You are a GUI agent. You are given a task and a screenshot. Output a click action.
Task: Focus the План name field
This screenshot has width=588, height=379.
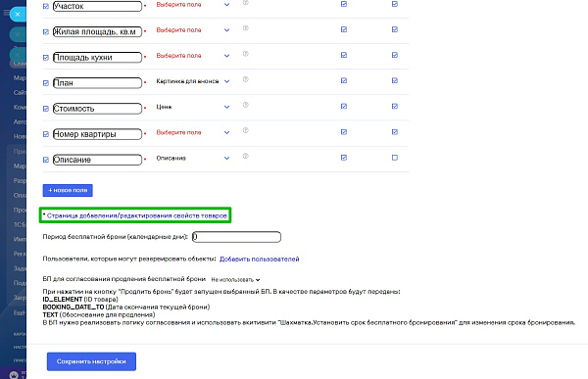pyautogui.click(x=97, y=83)
